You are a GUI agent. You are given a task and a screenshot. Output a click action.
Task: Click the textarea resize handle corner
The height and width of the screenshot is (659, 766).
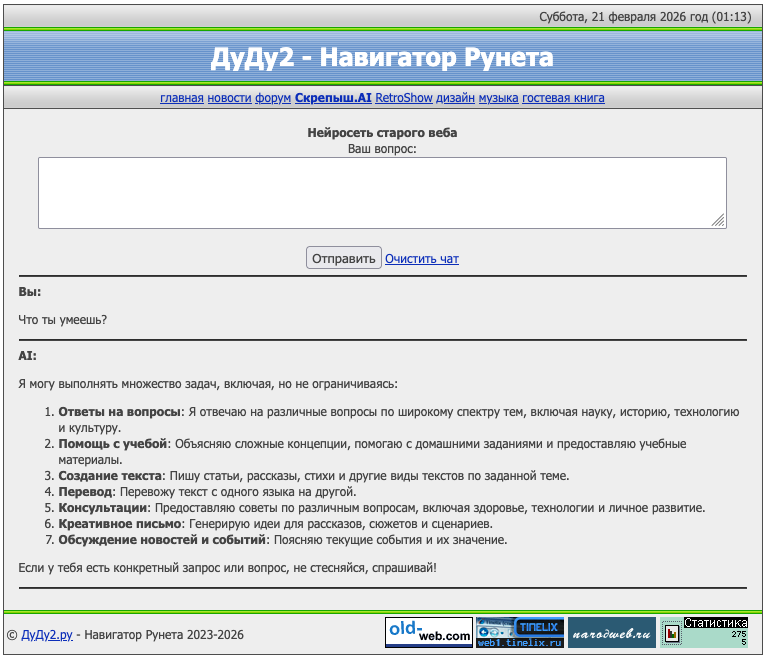[718, 221]
